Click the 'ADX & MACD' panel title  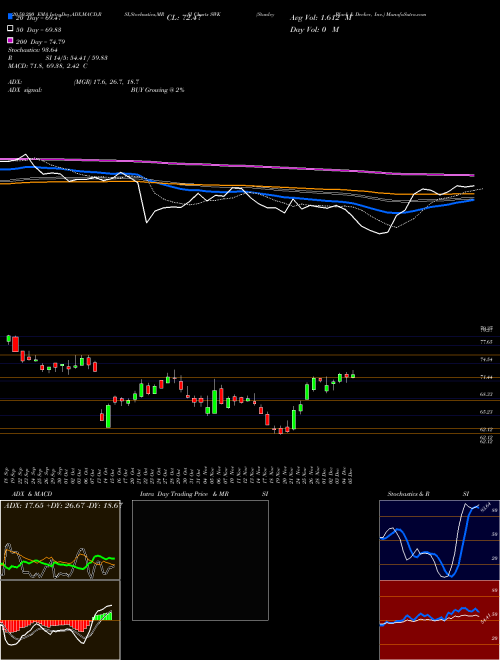(30, 494)
